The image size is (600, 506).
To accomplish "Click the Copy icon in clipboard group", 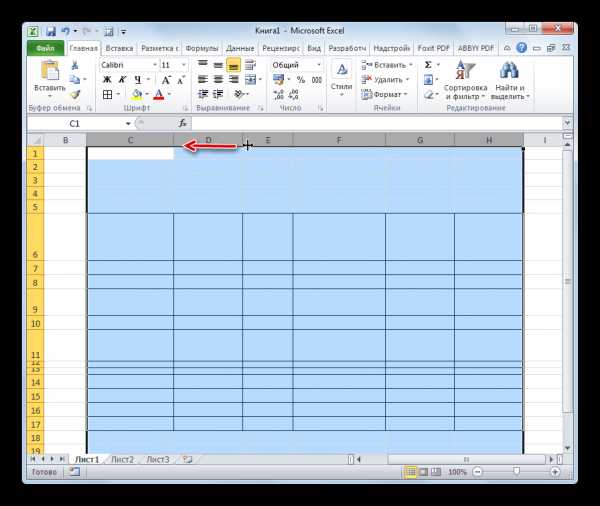I will tap(75, 79).
